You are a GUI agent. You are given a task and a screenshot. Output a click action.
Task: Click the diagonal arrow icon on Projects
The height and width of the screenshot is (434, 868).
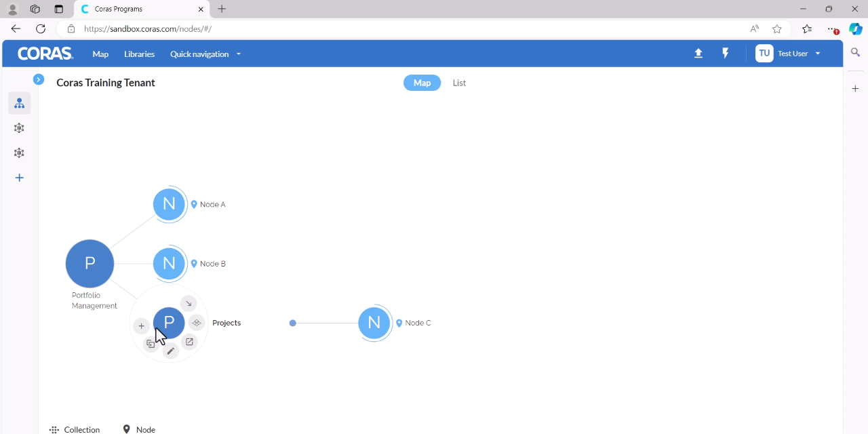(x=189, y=303)
